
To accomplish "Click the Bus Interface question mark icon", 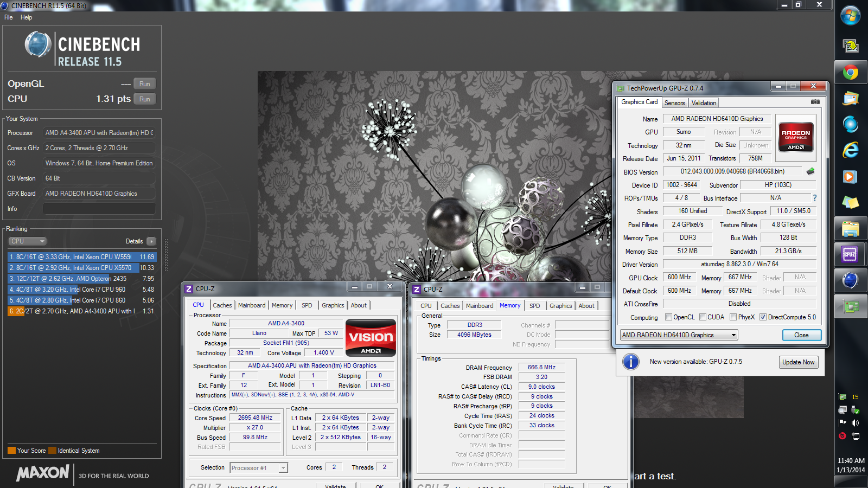I will [814, 198].
